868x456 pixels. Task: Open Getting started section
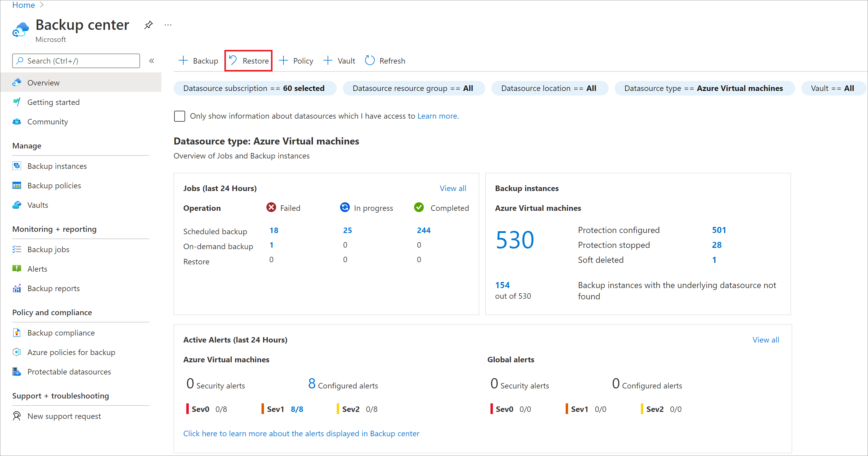[x=53, y=102]
